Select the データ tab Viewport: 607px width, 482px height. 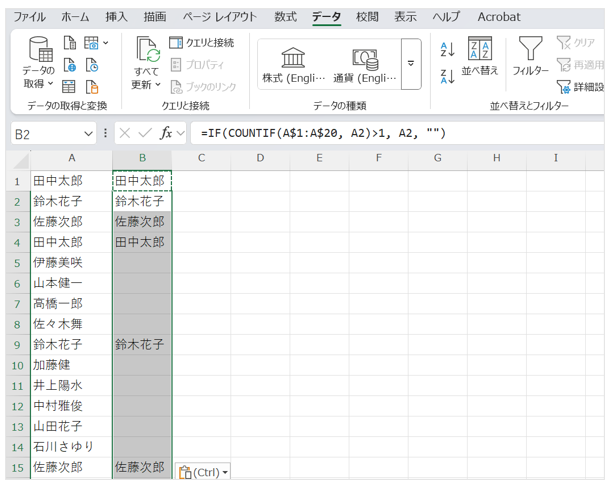click(x=326, y=17)
